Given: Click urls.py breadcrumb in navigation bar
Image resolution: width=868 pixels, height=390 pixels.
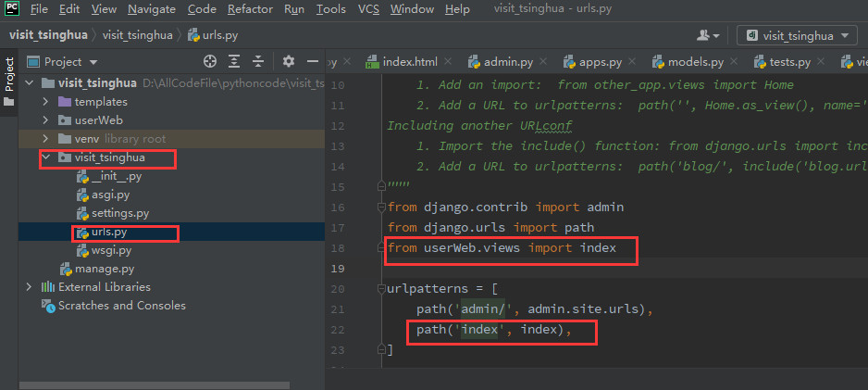Looking at the screenshot, I should tap(214, 35).
